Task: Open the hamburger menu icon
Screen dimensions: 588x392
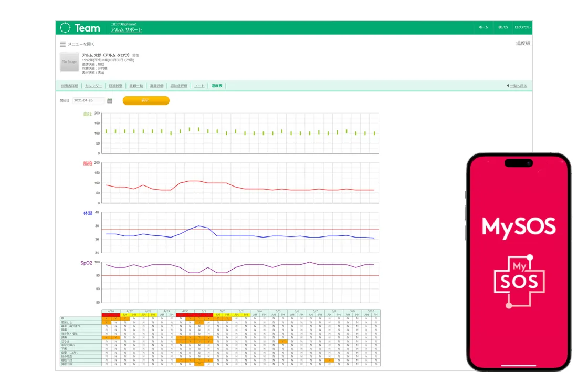Action: click(62, 44)
